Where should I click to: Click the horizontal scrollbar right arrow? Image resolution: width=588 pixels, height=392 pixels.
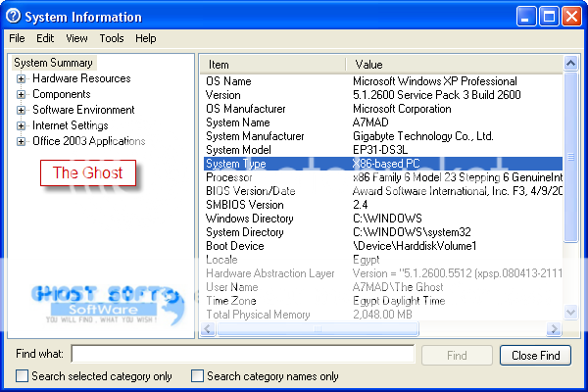(553, 329)
